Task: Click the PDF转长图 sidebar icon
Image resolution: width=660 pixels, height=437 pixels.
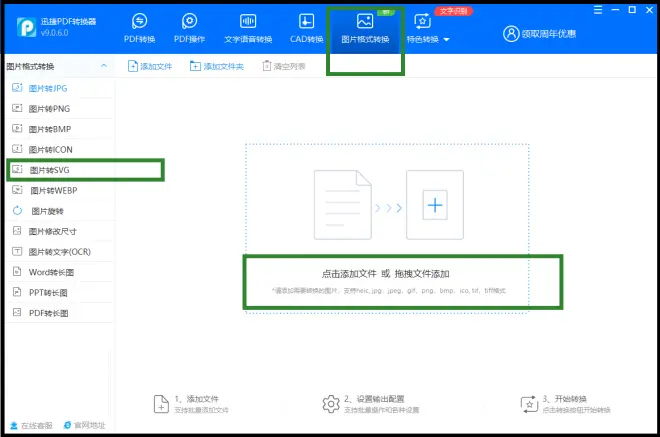Action: pos(17,312)
